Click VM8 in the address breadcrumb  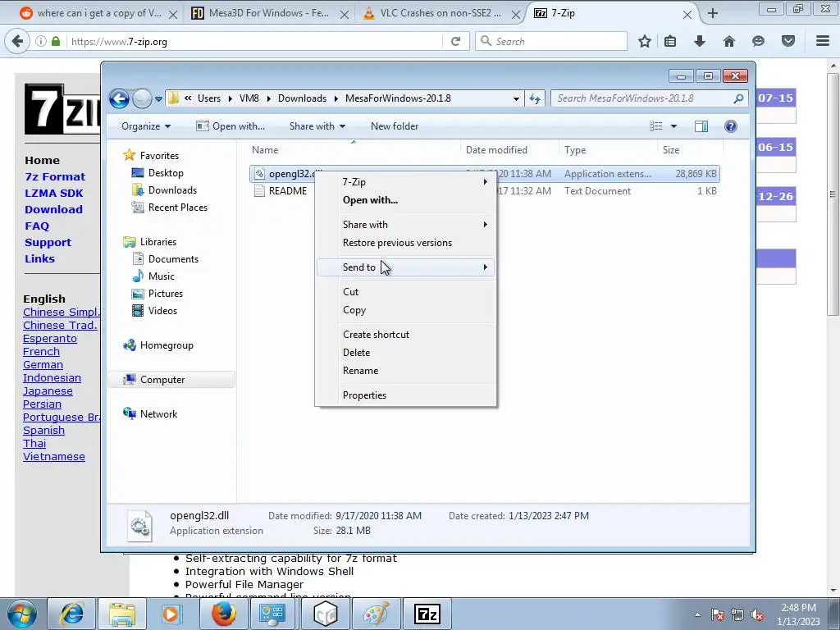(249, 98)
